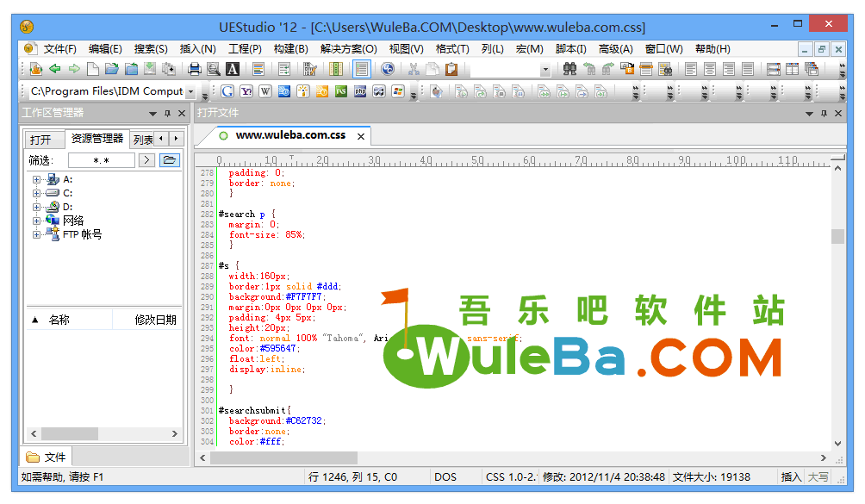The height and width of the screenshot is (504, 865).
Task: Click the cut scissors icon
Action: (414, 69)
